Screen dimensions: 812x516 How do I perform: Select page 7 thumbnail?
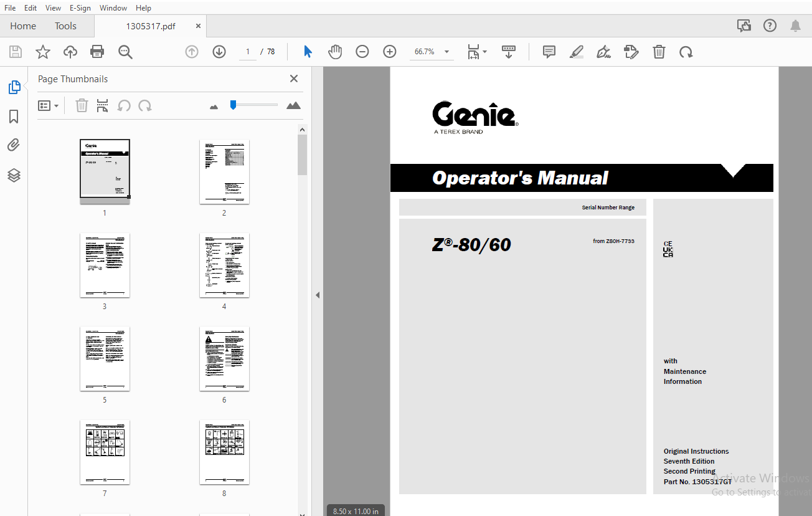[105, 452]
